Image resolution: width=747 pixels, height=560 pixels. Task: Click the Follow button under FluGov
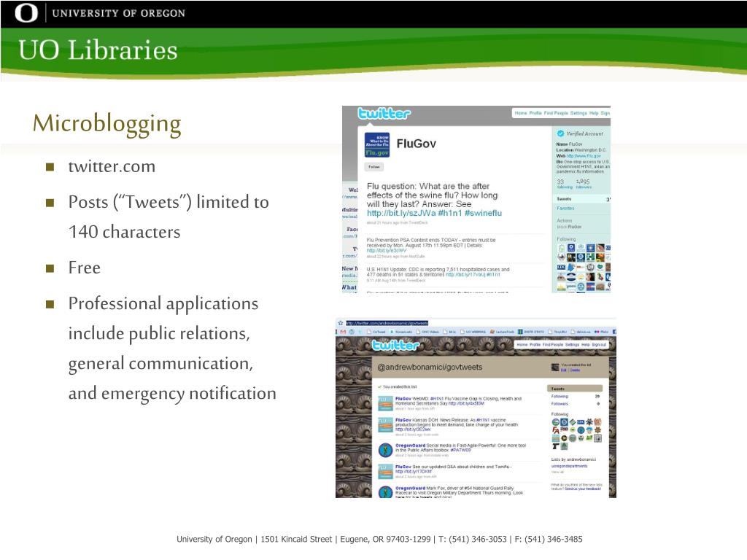374,167
